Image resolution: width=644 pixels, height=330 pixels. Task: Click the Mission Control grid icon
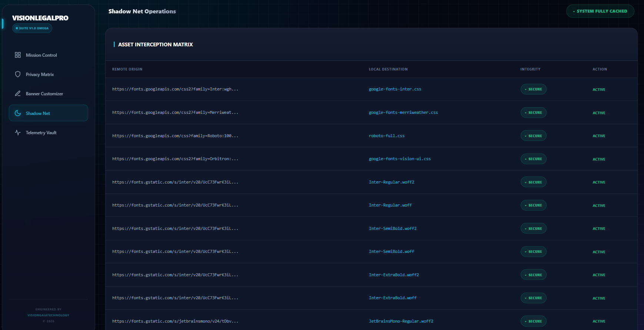[x=18, y=55]
